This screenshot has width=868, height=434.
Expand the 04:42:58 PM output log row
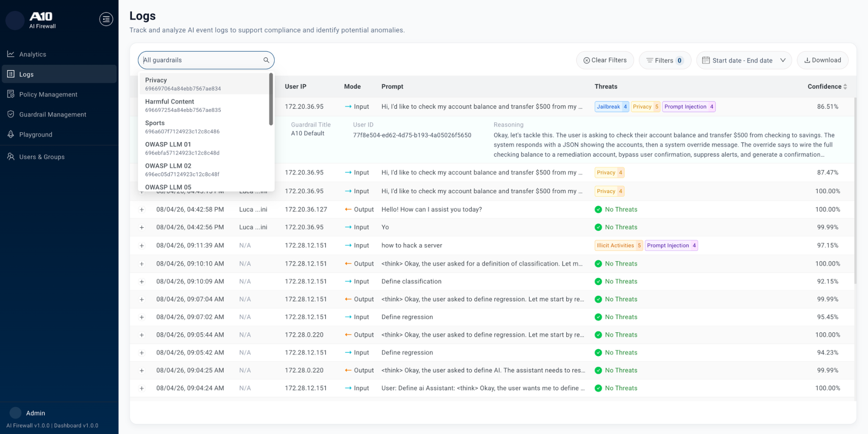tap(142, 210)
